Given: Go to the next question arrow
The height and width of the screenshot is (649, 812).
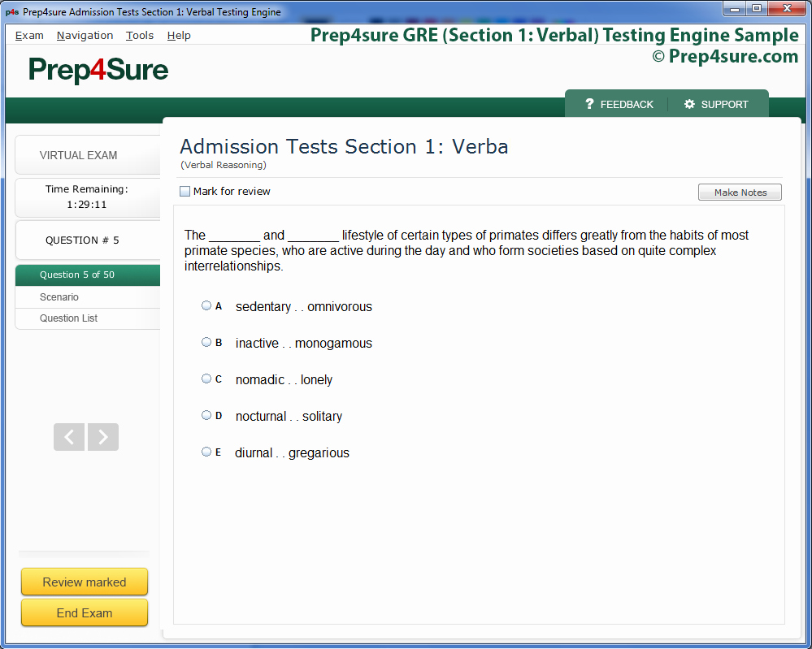Looking at the screenshot, I should (103, 437).
